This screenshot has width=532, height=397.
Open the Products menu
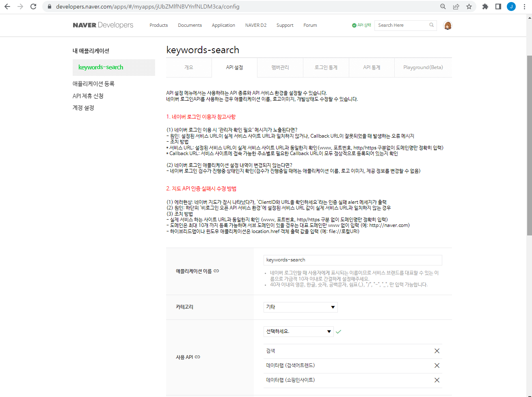click(x=158, y=25)
